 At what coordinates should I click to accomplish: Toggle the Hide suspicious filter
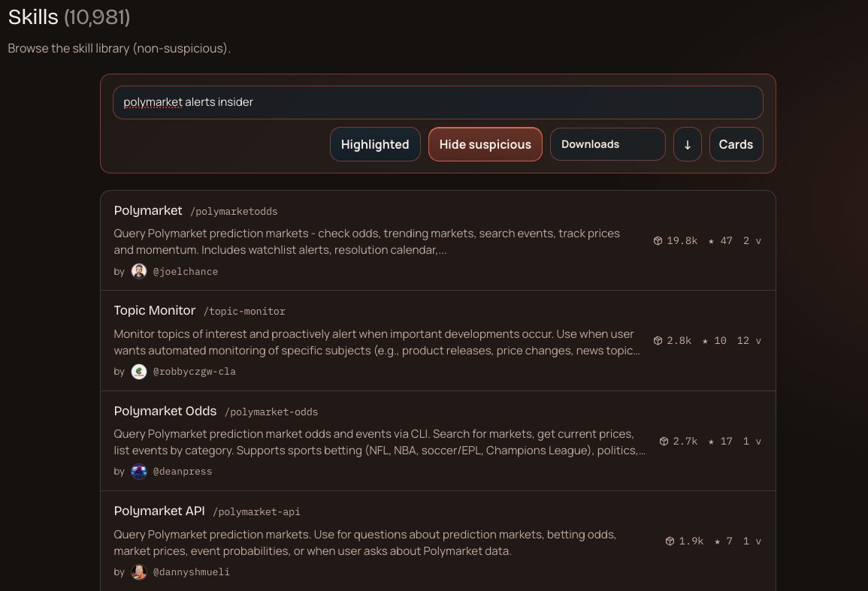(485, 144)
